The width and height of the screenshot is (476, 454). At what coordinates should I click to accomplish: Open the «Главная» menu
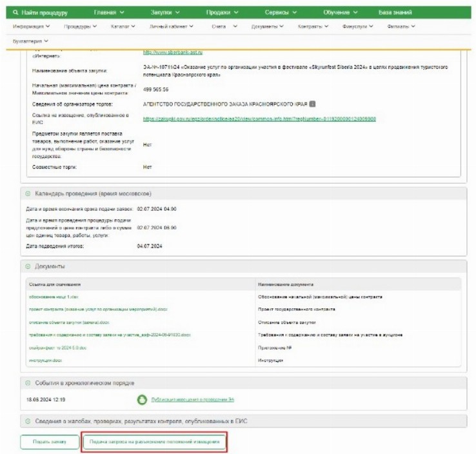pos(109,12)
